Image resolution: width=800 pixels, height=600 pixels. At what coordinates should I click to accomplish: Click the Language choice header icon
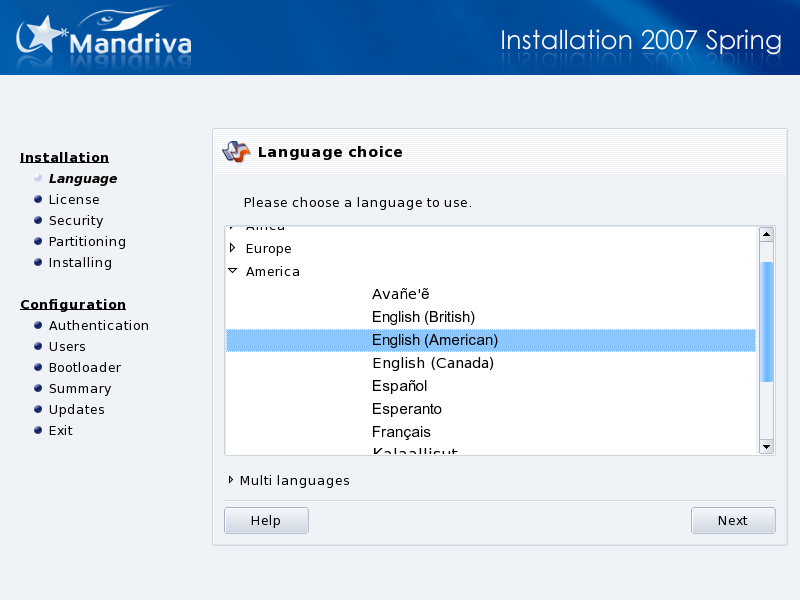234,152
